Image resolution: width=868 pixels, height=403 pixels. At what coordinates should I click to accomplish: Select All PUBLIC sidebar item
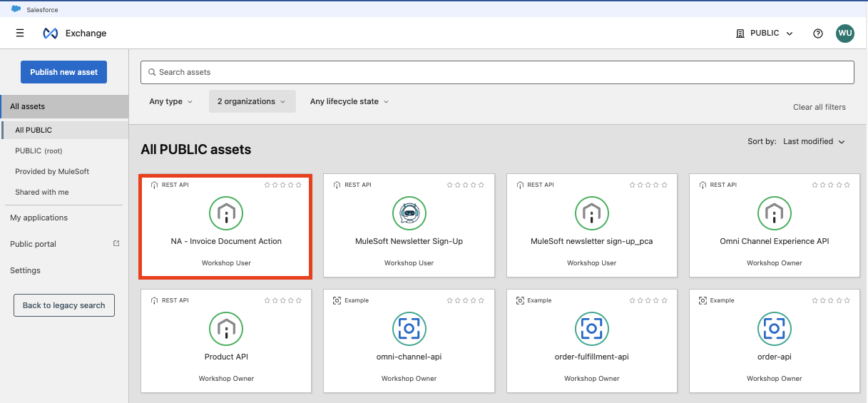[64, 130]
